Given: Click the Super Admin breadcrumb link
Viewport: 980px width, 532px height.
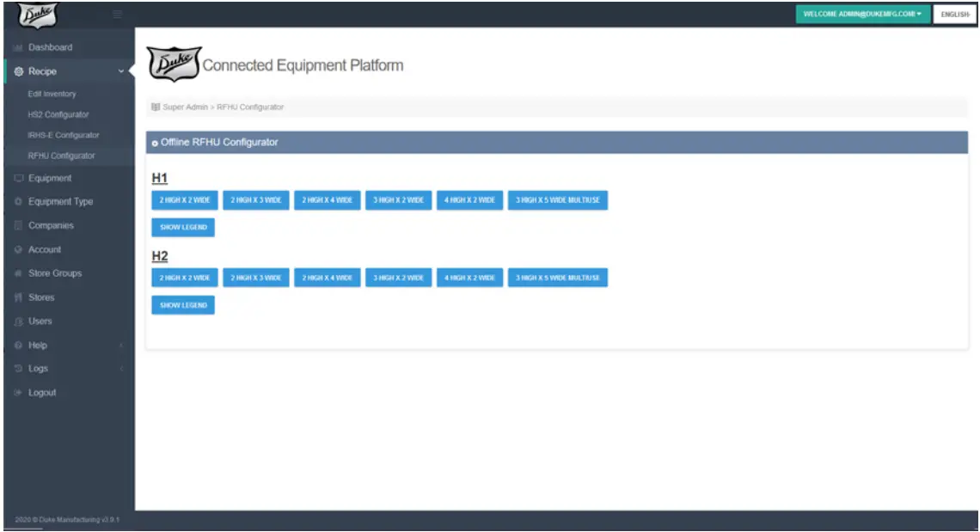Looking at the screenshot, I should [x=185, y=107].
